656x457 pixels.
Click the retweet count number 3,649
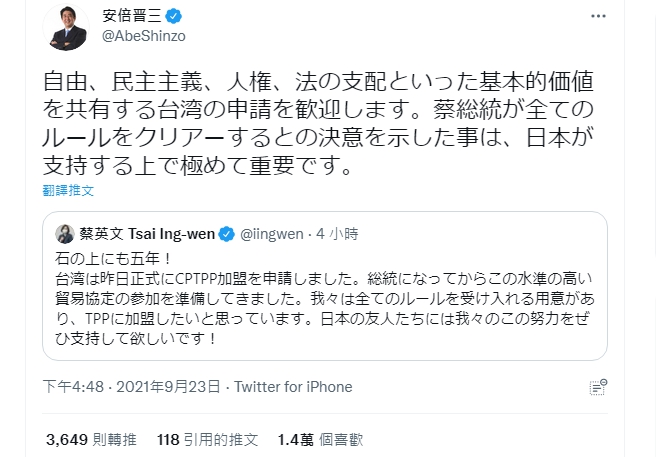(67, 439)
